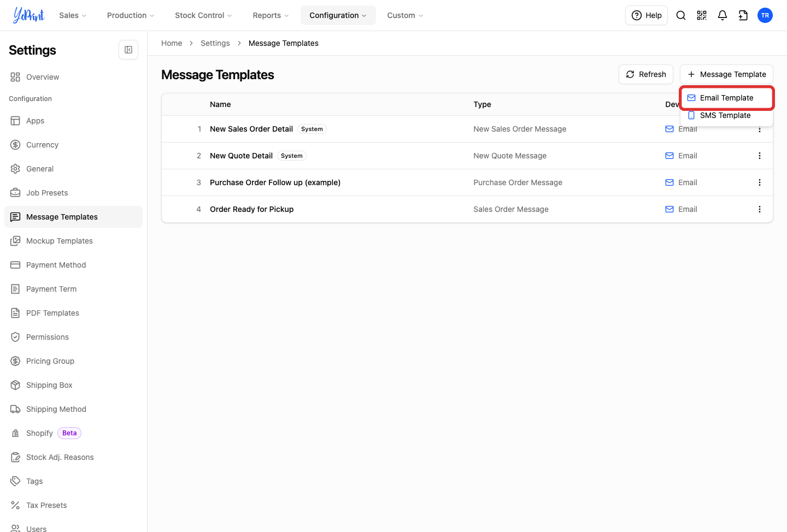Viewport: 787px width, 532px height.
Task: Open the Help button
Action: click(647, 15)
